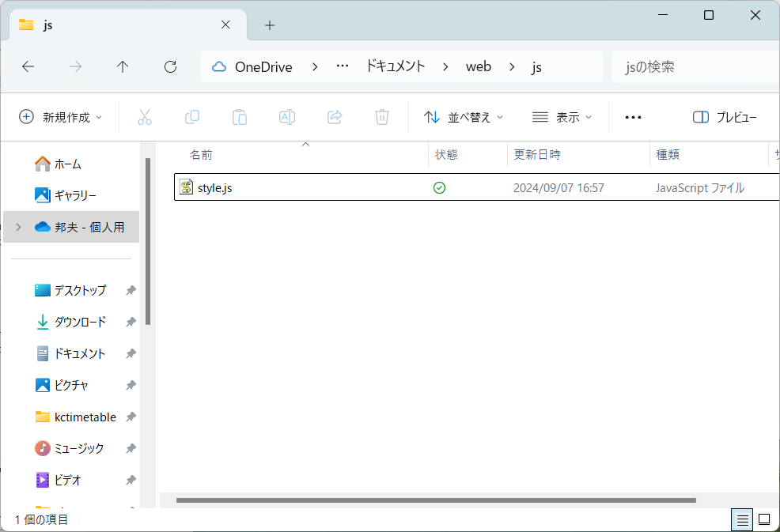The image size is (780, 532).
Task: Open the 新規作成 dropdown menu
Action: (x=61, y=117)
